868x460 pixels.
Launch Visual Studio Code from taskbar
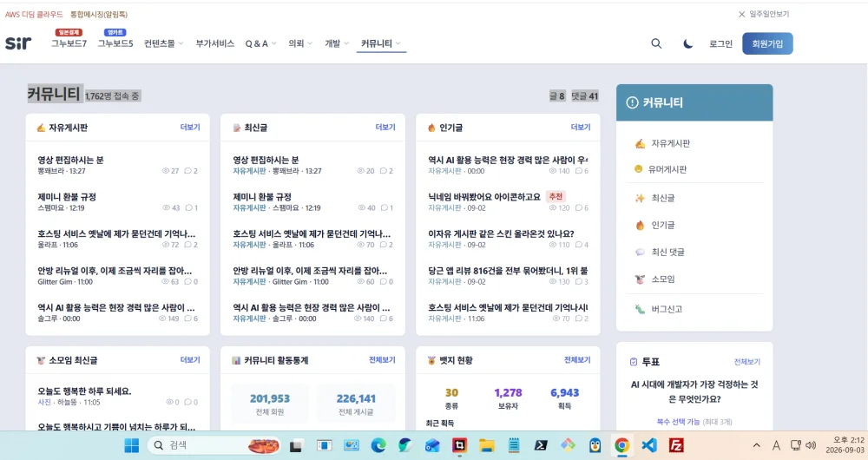click(648, 445)
